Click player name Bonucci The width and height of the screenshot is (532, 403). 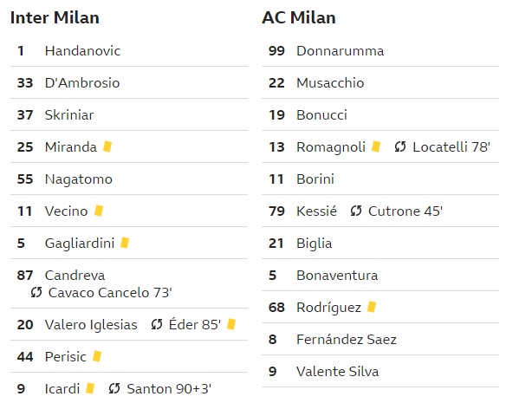tap(321, 114)
